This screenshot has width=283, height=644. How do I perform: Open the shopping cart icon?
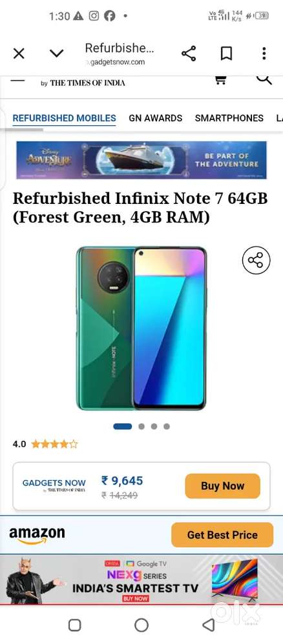(221, 80)
